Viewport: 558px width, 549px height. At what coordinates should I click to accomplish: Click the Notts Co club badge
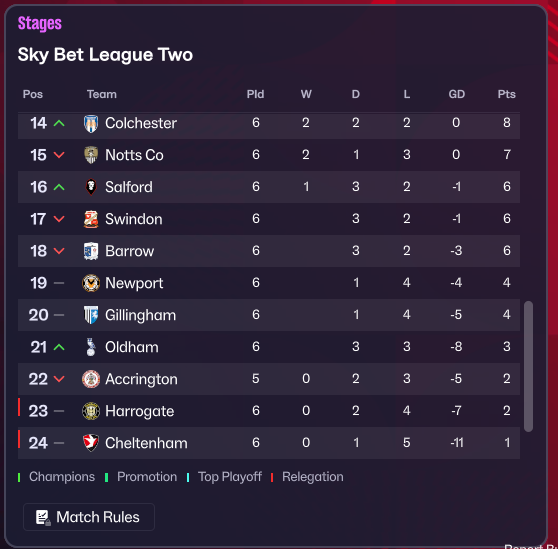tap(91, 155)
